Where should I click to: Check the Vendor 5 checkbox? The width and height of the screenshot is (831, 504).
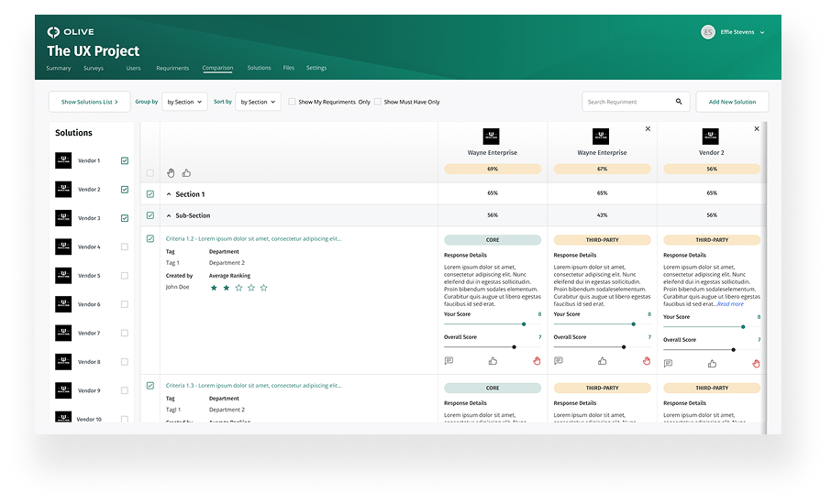click(x=125, y=276)
